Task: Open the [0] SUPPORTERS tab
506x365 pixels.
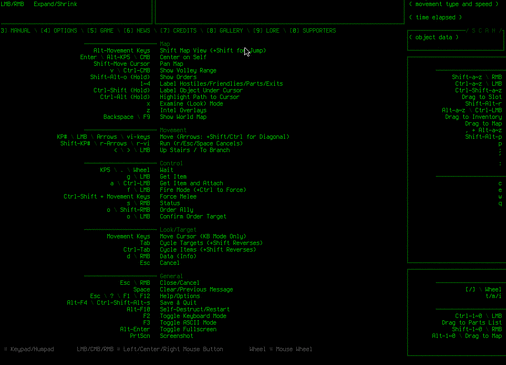Action: tap(313, 31)
